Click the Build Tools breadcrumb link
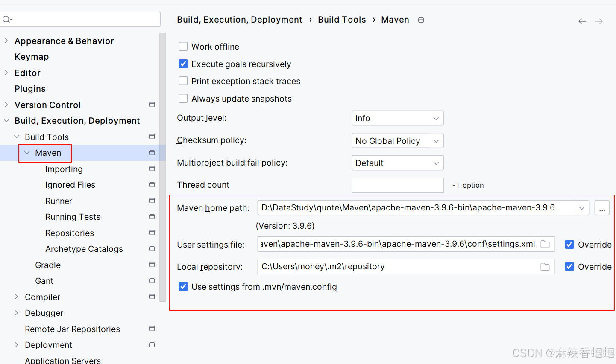Screen dimensions: 616x364 [x=342, y=20]
